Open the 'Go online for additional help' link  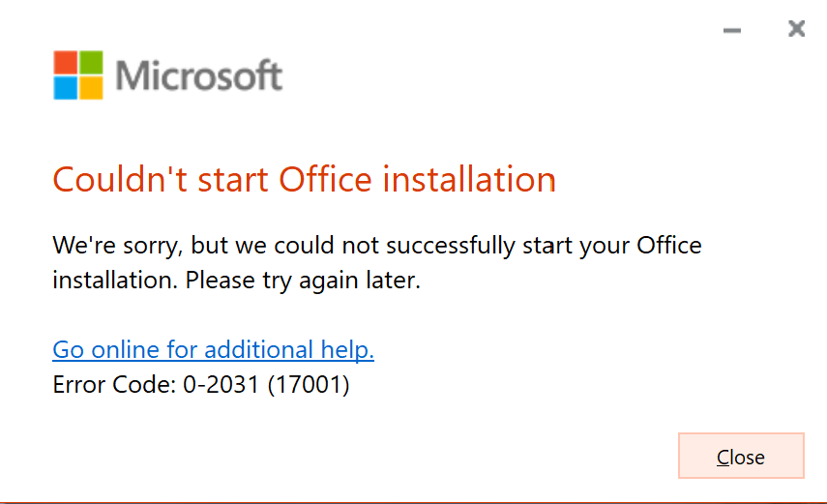coord(213,349)
